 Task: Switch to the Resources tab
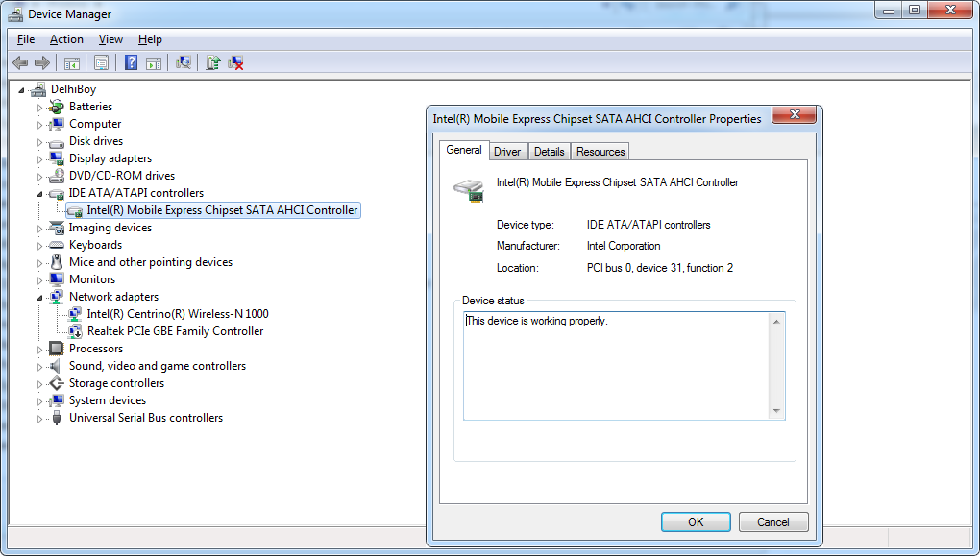(x=600, y=151)
